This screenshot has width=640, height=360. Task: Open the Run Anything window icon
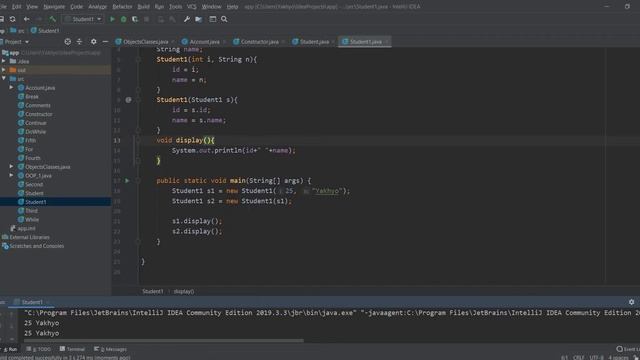tap(213, 19)
